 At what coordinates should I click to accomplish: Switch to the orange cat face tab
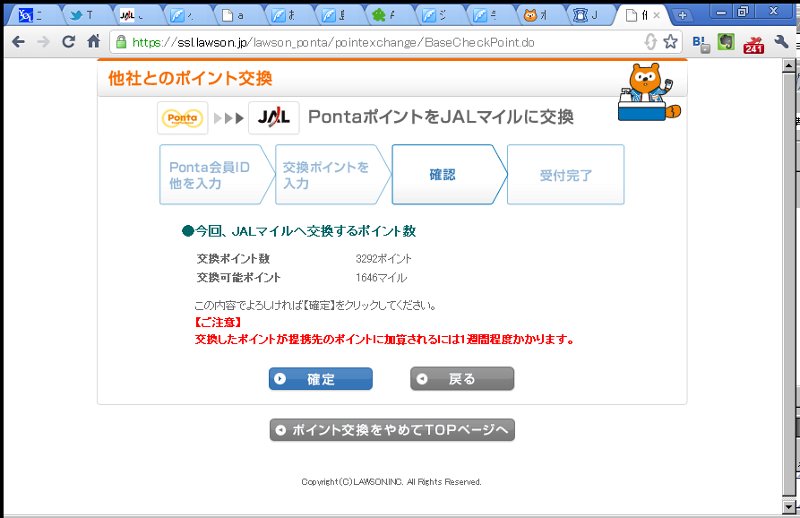537,15
